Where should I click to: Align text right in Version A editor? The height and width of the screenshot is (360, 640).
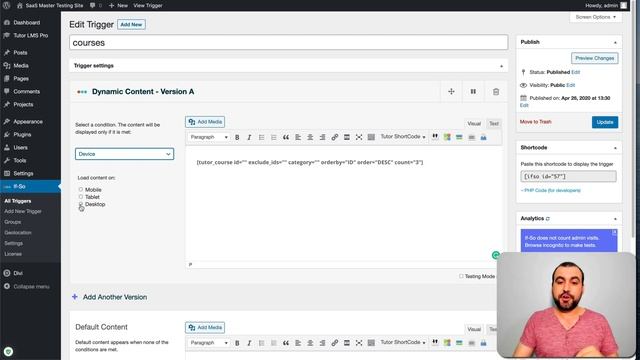coord(322,137)
